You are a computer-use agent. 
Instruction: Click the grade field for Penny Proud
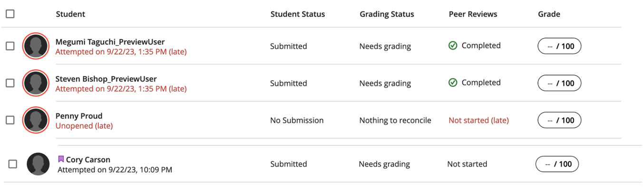tap(559, 120)
